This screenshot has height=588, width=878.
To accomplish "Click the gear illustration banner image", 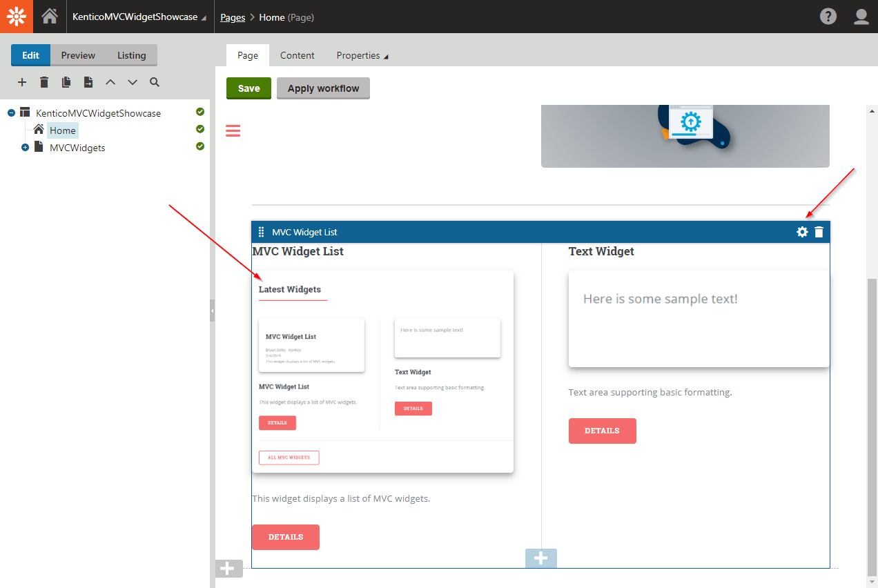I will point(685,136).
